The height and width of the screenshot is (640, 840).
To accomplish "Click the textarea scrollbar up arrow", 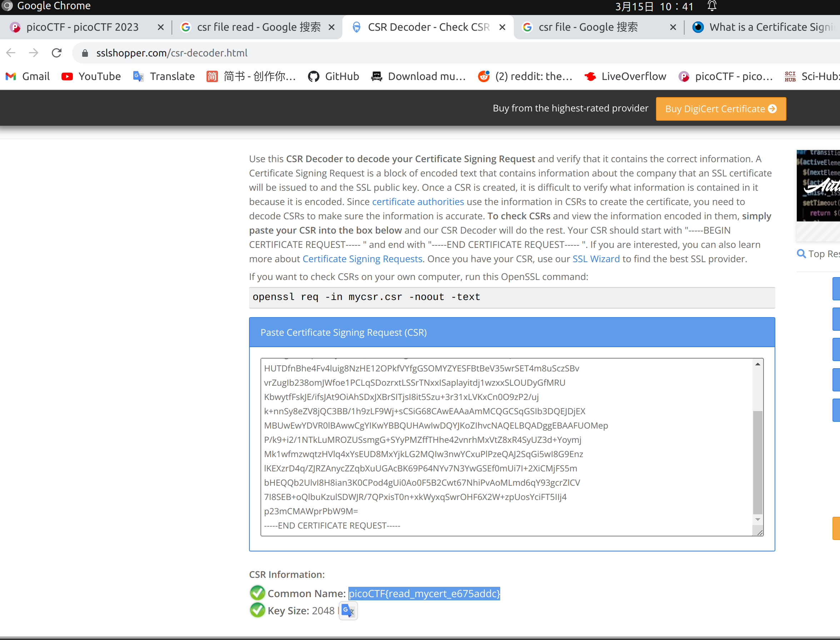I will pyautogui.click(x=758, y=365).
